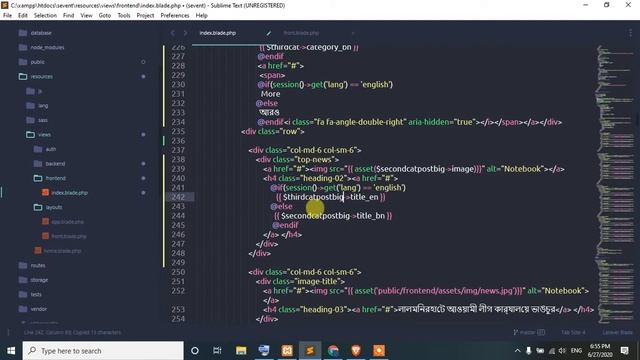Click the modified dot beside index.blade.php in sidebar

point(143,193)
